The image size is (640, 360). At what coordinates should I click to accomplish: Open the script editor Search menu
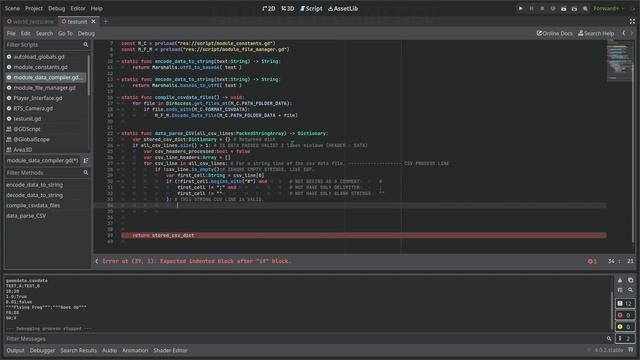[44, 33]
